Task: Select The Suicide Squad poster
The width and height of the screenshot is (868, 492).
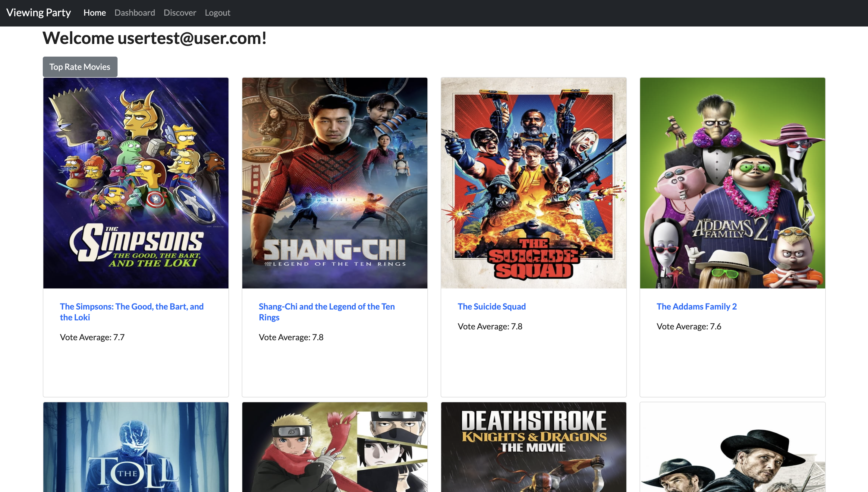Action: (x=533, y=183)
